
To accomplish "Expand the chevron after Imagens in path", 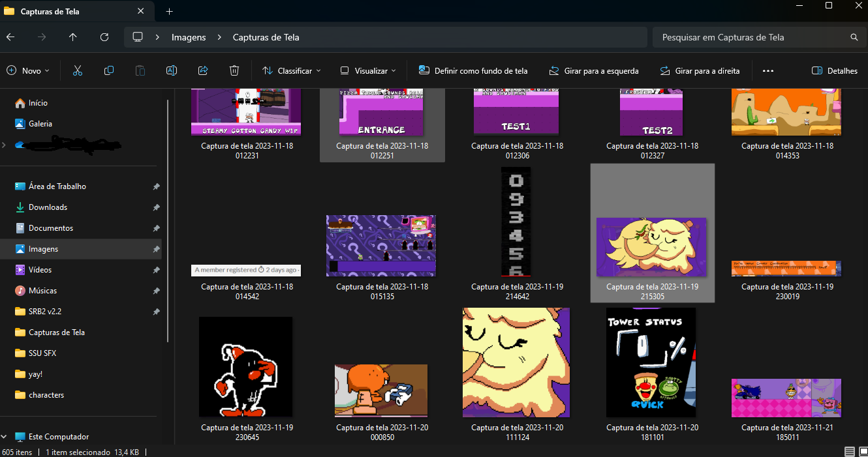I will click(x=219, y=37).
